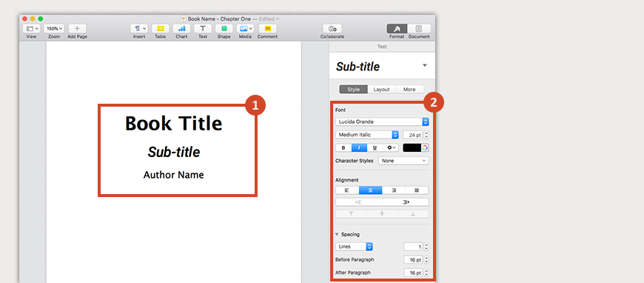Open the Character Styles None dropdown
This screenshot has width=644, height=283.
click(403, 161)
